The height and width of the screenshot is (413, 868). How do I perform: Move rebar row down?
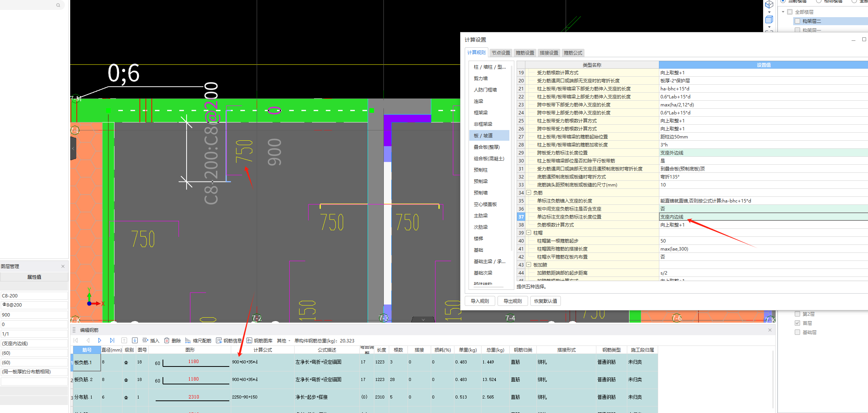point(135,341)
